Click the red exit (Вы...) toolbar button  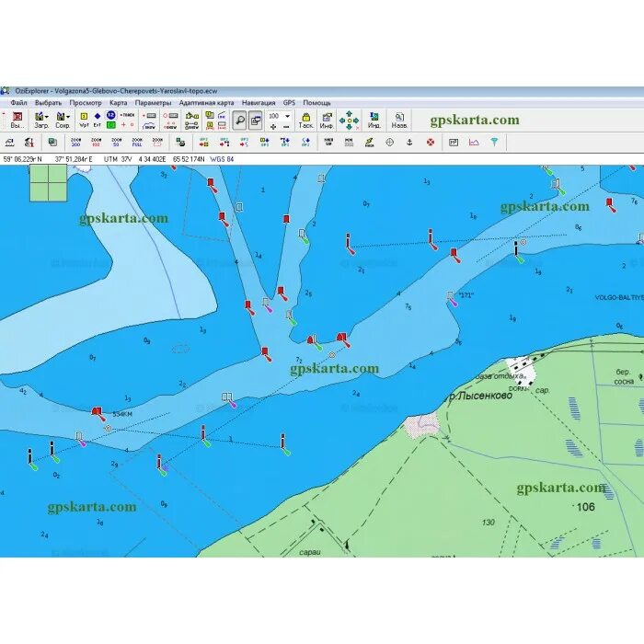click(x=17, y=121)
